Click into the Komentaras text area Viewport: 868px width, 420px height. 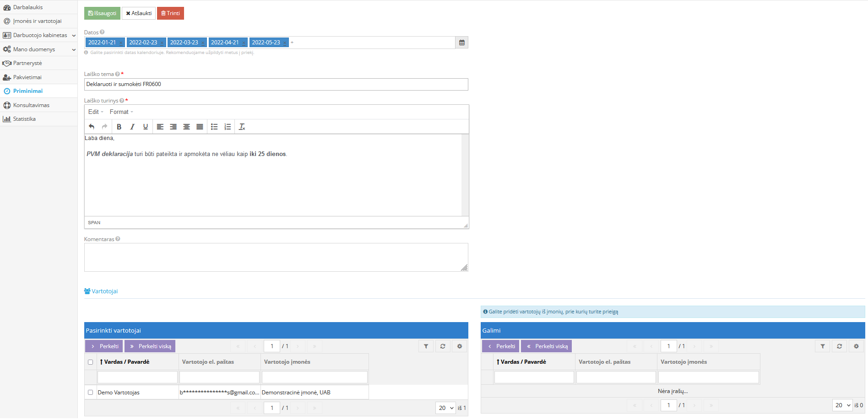pyautogui.click(x=276, y=257)
